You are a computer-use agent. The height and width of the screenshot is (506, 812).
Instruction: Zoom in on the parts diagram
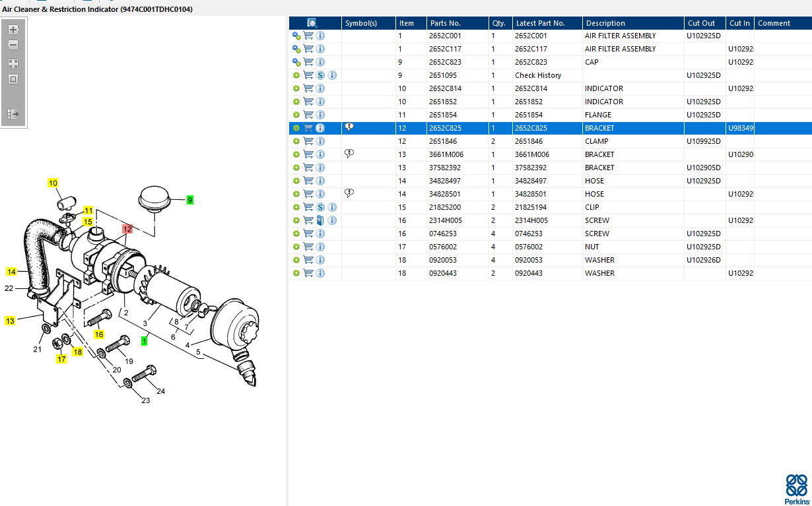(13, 30)
